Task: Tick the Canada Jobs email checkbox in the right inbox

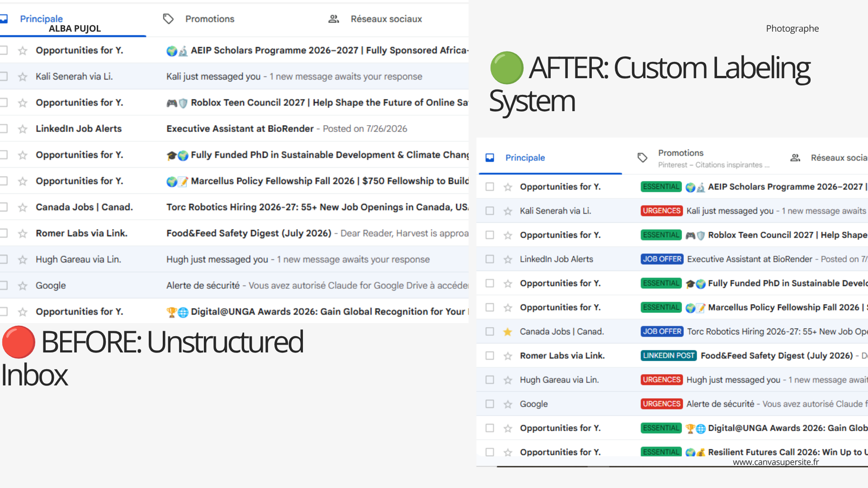Action: pyautogui.click(x=490, y=332)
